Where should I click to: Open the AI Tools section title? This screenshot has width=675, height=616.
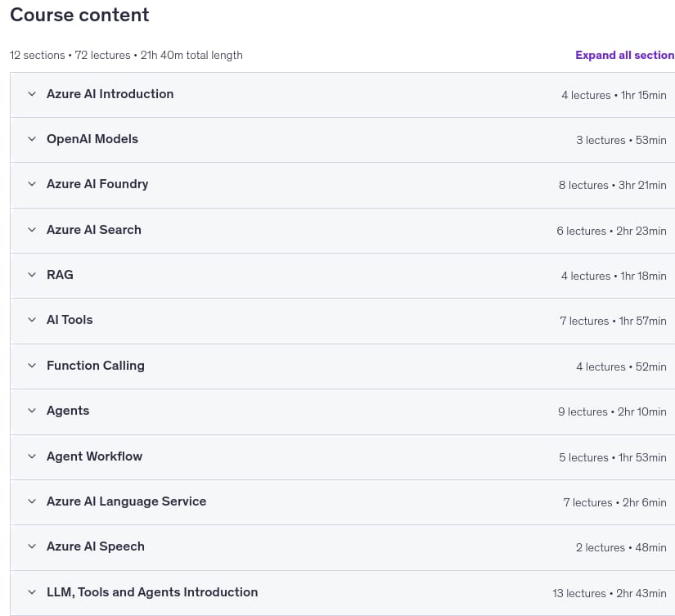70,320
